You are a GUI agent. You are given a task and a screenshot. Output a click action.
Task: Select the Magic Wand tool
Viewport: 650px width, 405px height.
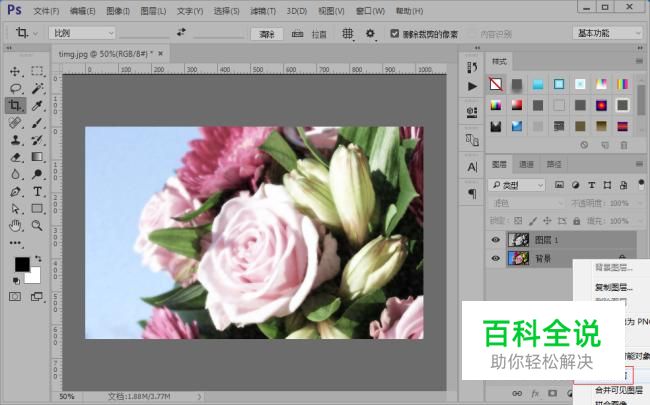point(37,88)
